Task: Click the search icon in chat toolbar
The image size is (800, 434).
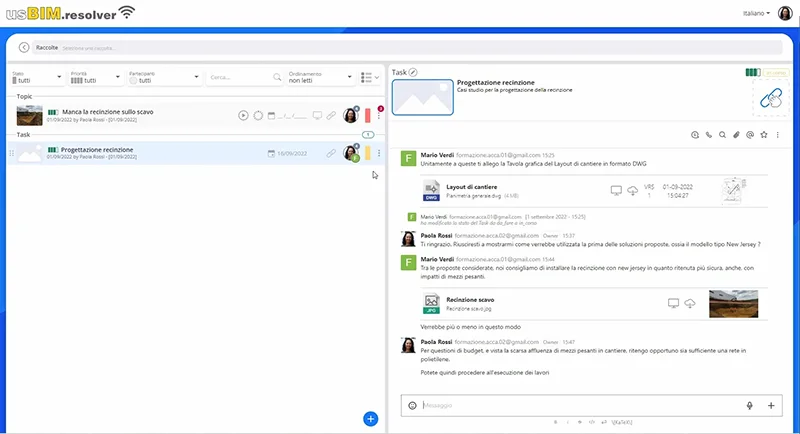Action: [722, 135]
